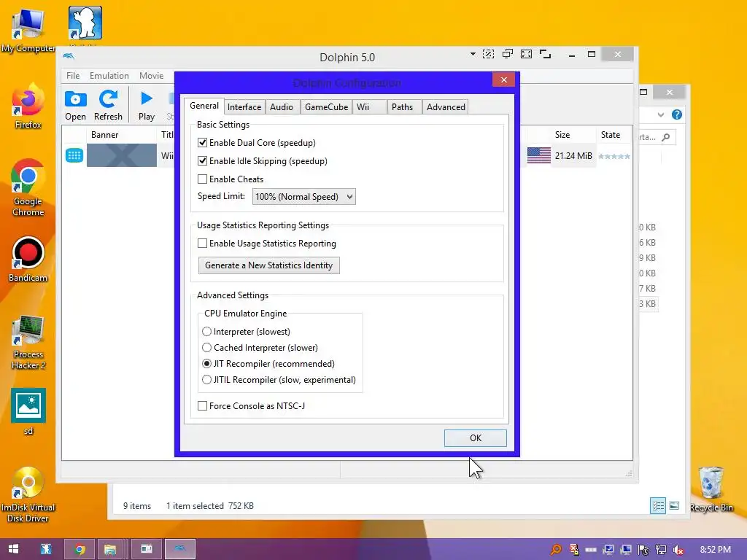
Task: Open the Movie menu in Dolphin
Action: point(152,76)
